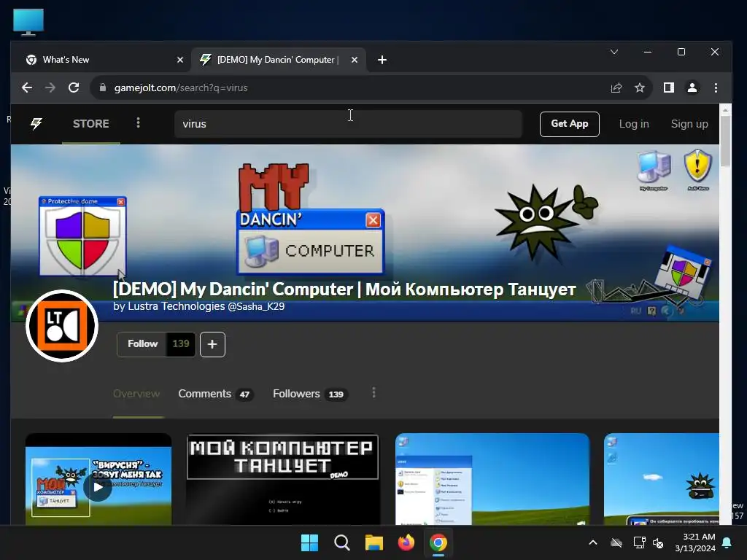Click the Log in link
This screenshot has height=560, width=747.
coord(634,124)
